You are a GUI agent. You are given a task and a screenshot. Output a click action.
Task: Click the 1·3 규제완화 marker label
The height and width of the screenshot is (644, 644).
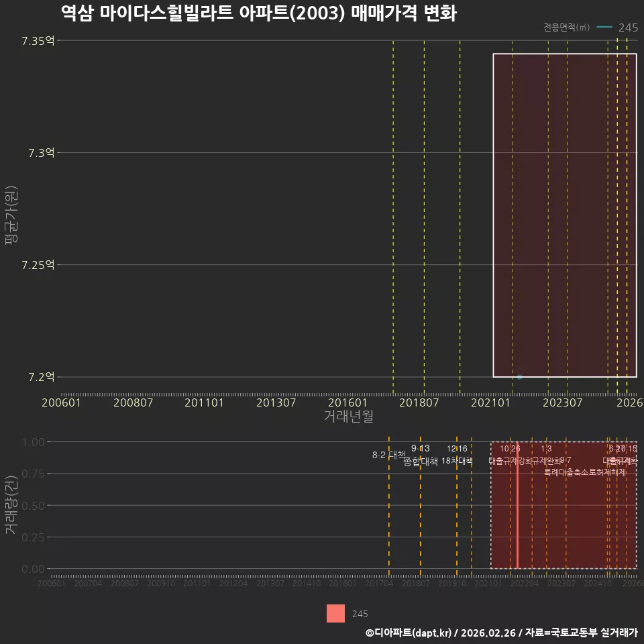click(546, 455)
